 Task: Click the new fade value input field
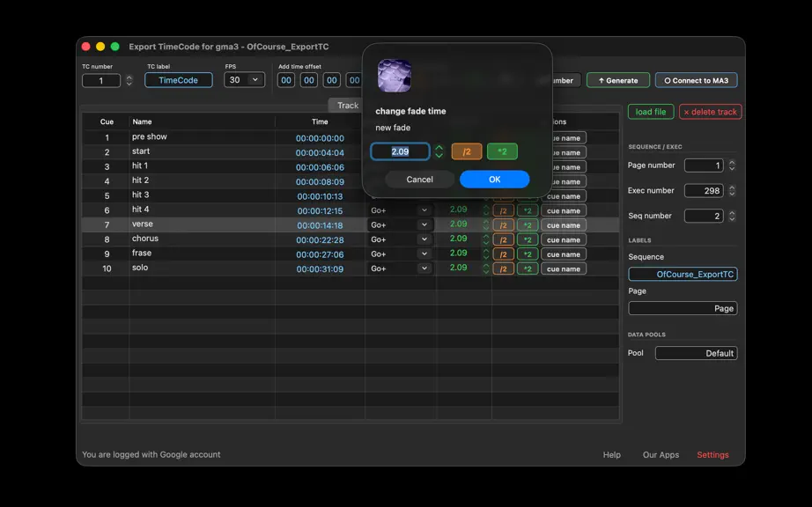400,151
